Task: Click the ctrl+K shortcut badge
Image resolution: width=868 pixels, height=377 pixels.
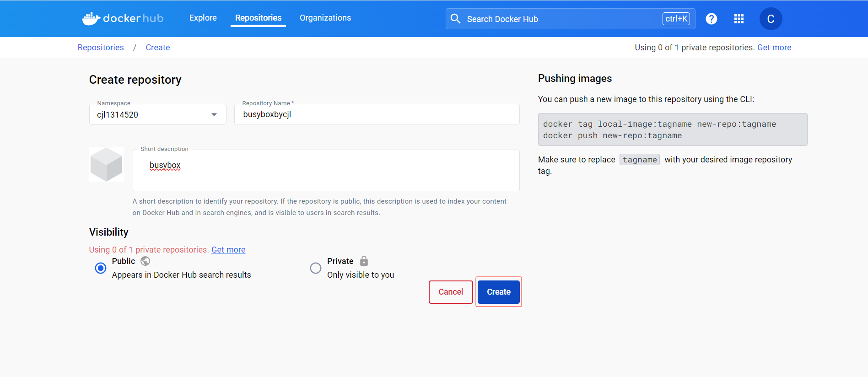Action: (x=676, y=19)
